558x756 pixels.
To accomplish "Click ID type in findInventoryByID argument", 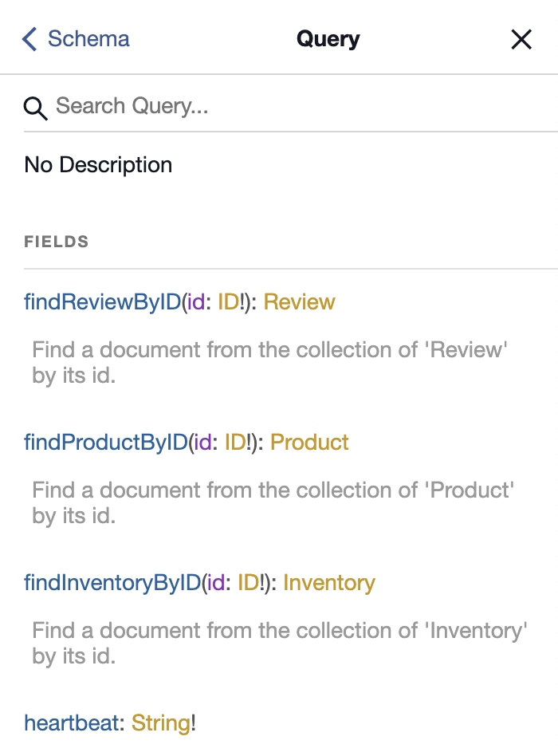I will (248, 583).
